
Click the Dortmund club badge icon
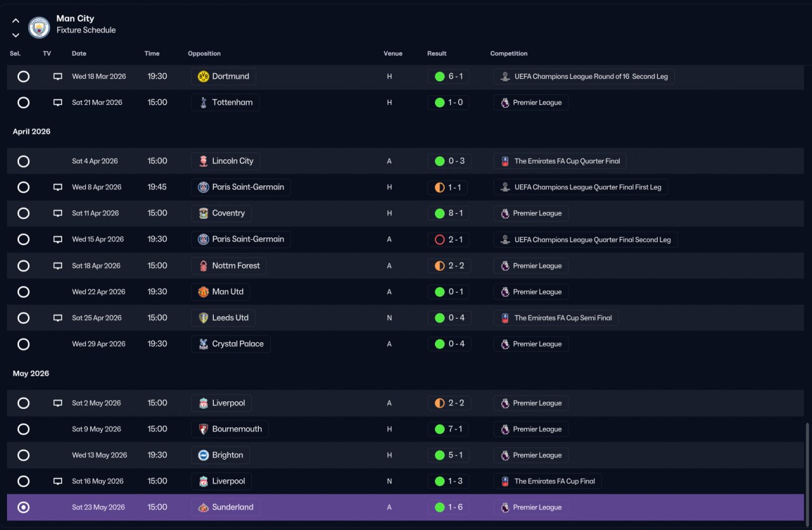pyautogui.click(x=203, y=76)
